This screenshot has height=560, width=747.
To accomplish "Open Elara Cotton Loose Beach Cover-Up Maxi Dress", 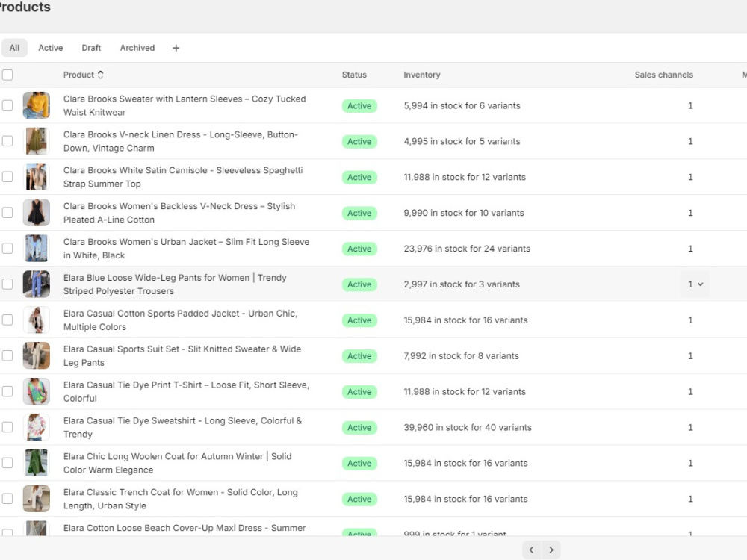I will click(185, 528).
